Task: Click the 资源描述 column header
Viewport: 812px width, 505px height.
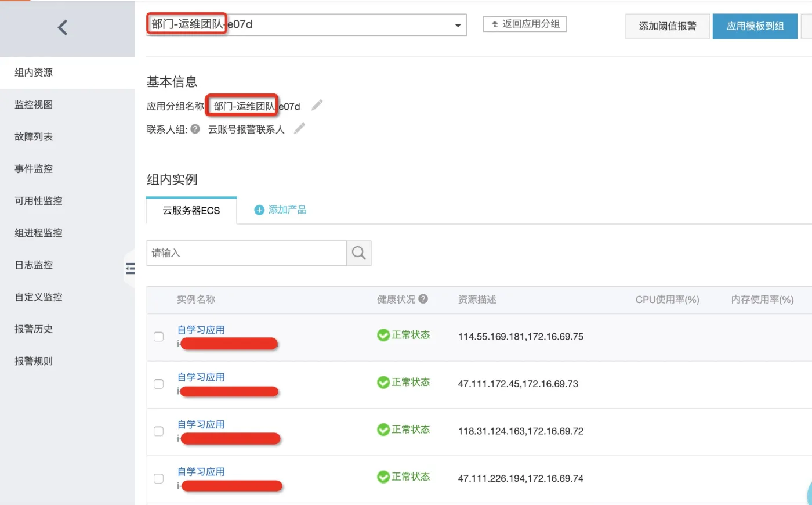Action: (x=477, y=300)
